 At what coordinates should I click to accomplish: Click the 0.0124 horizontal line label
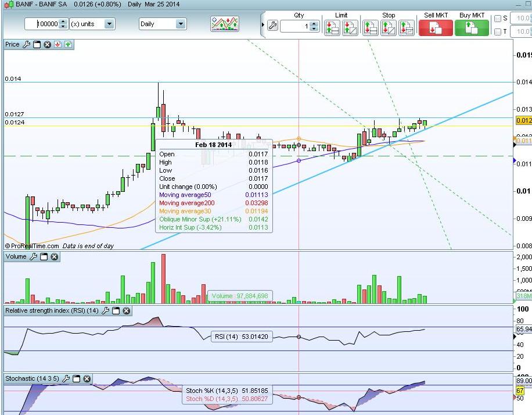15,123
